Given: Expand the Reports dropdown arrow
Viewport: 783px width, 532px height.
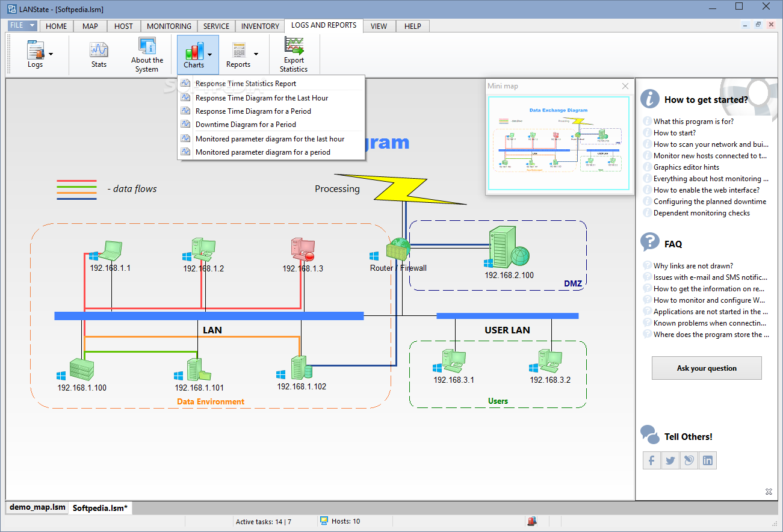Looking at the screenshot, I should (256, 54).
